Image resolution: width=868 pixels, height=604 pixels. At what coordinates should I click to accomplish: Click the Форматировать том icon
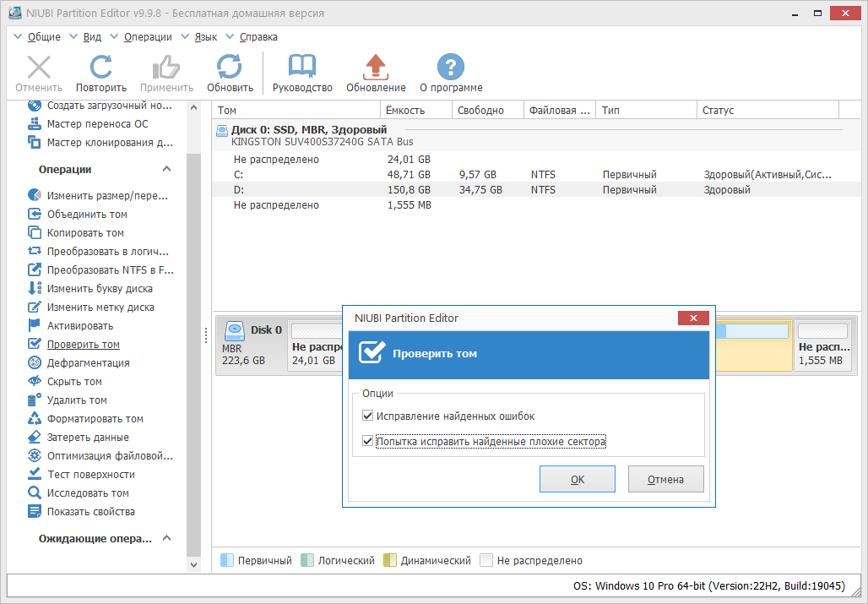tap(35, 418)
